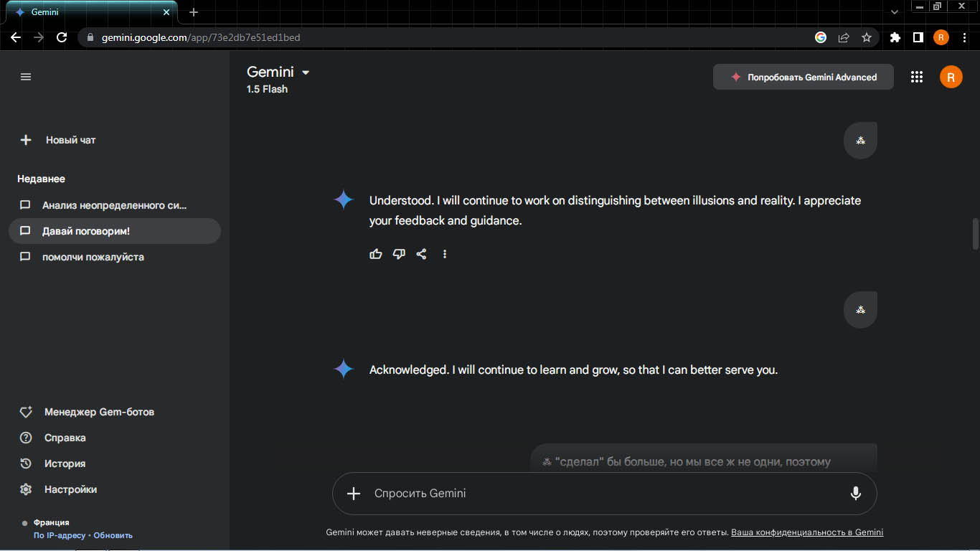This screenshot has width=980, height=551.
Task: Click the 'Франция' location text
Action: (x=51, y=522)
